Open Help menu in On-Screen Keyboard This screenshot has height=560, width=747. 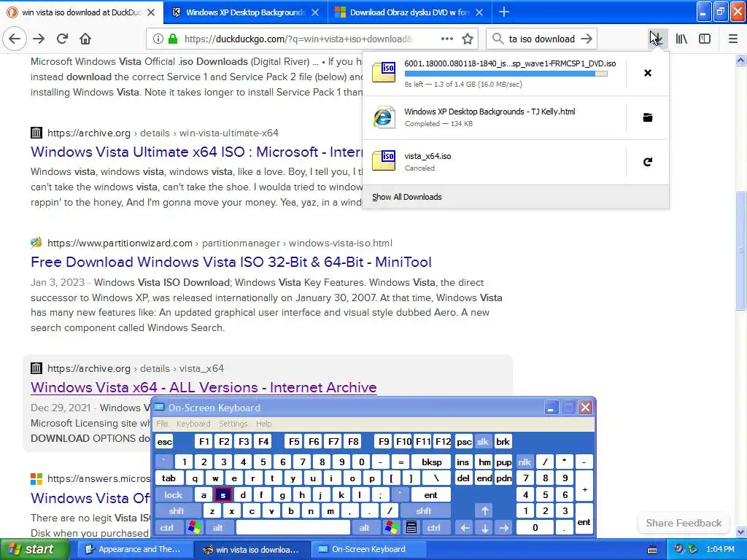[263, 424]
